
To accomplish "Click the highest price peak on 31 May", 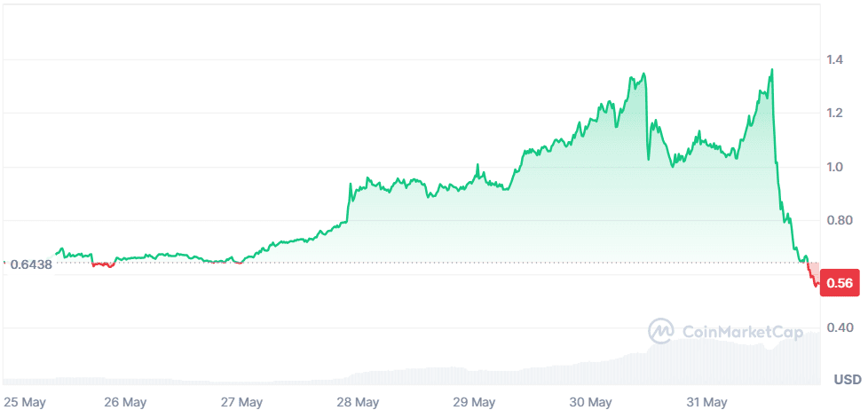I will [771, 70].
